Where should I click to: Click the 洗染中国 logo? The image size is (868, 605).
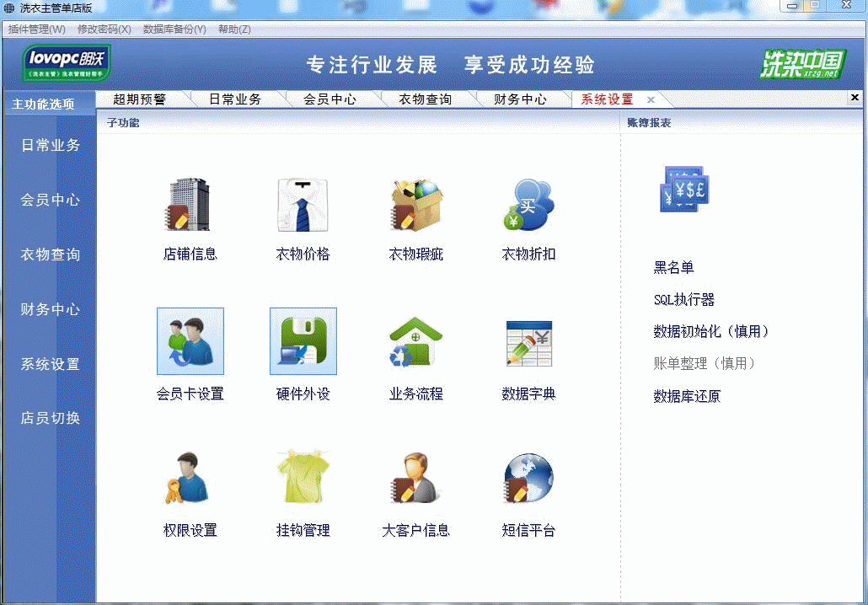click(x=802, y=64)
